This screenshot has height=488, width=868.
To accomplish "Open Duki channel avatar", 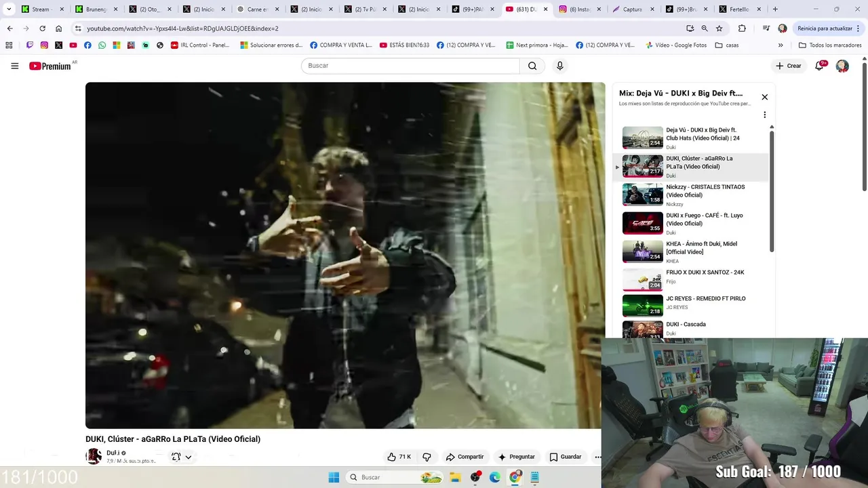I will pos(94,456).
